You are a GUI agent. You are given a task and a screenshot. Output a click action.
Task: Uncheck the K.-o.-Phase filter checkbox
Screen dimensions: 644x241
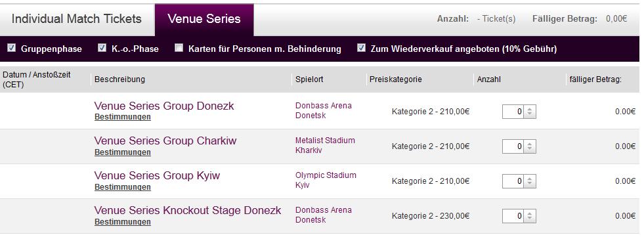pyautogui.click(x=102, y=48)
